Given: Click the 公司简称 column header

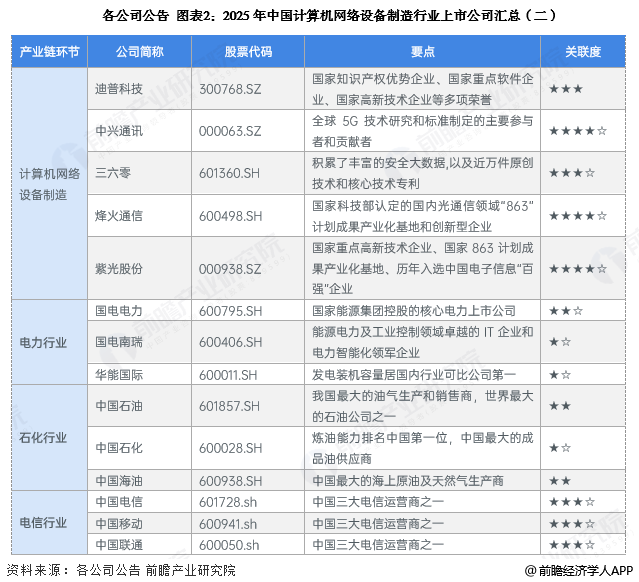Looking at the screenshot, I should tap(139, 52).
